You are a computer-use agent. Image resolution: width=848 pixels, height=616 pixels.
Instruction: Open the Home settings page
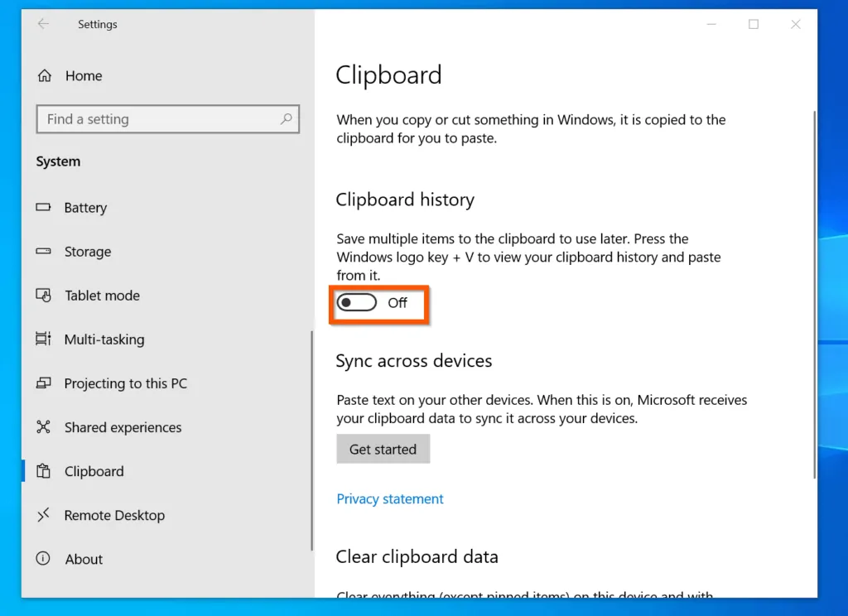point(83,75)
